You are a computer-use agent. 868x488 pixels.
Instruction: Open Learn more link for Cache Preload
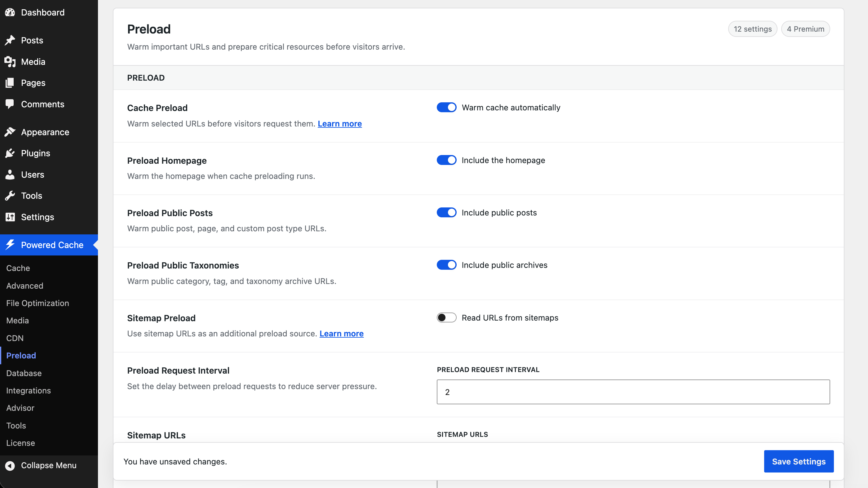tap(340, 124)
